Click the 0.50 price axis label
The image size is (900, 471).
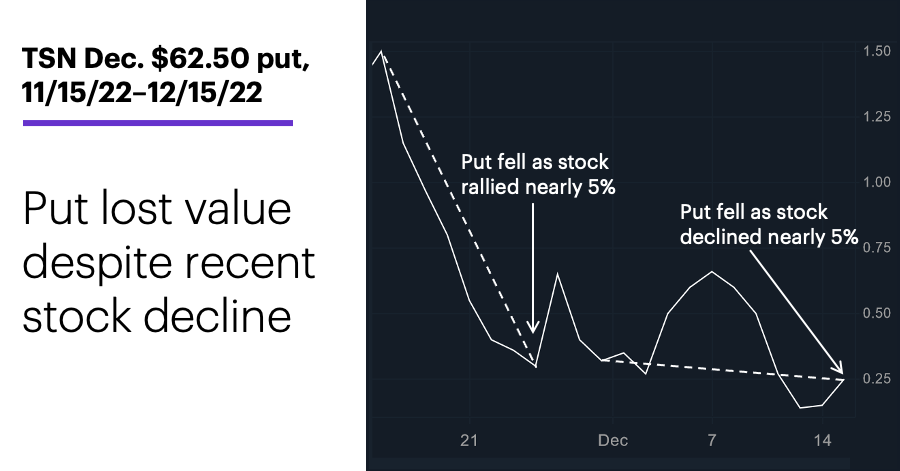[877, 313]
